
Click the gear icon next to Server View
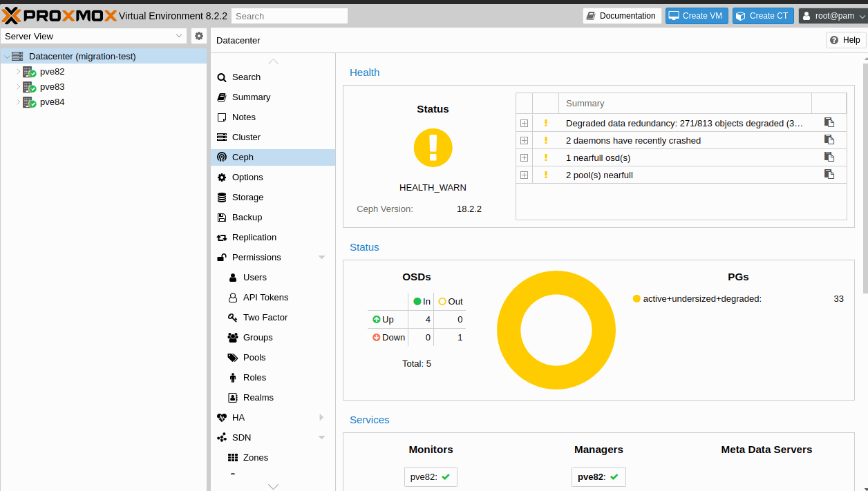199,36
